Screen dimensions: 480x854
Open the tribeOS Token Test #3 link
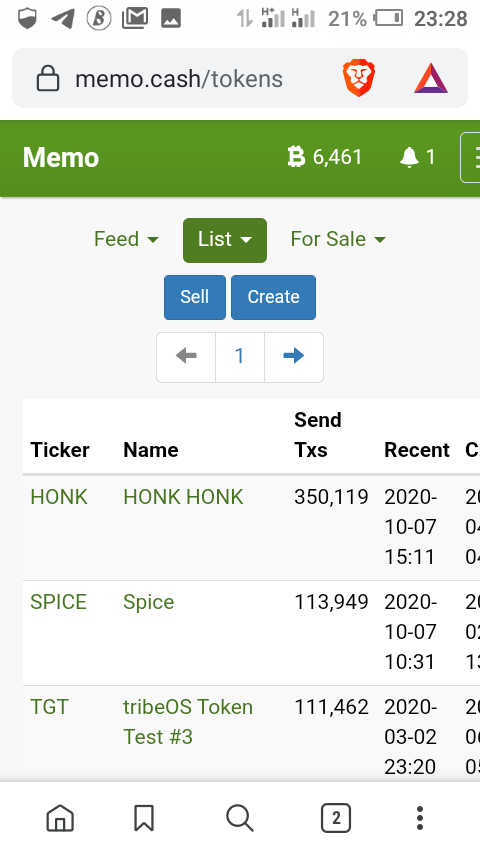click(x=188, y=722)
